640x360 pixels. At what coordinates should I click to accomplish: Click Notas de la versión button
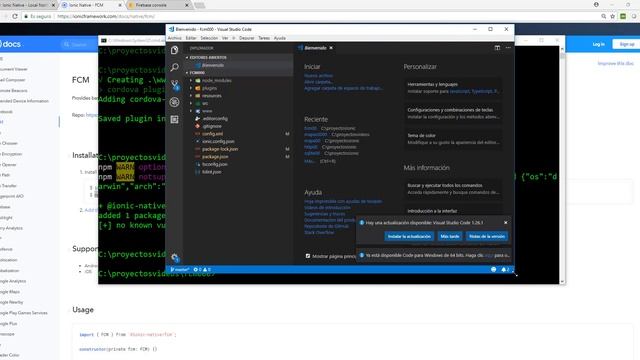[x=487, y=236]
